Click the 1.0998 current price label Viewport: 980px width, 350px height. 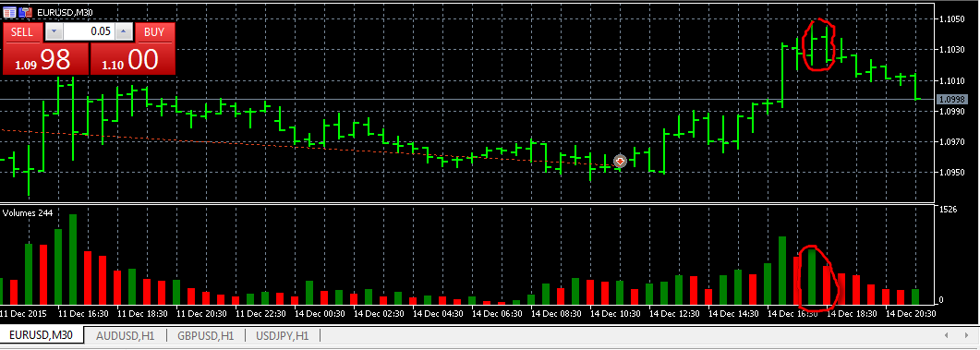coord(952,100)
